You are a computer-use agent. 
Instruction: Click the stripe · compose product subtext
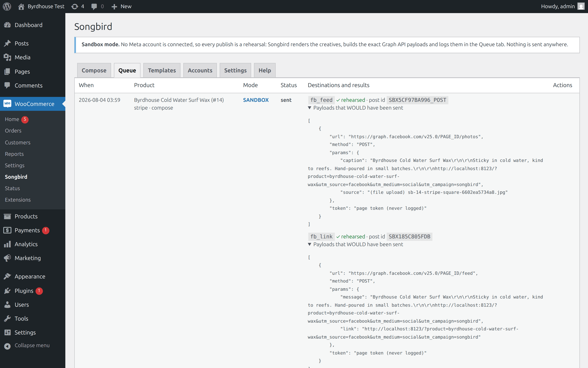pyautogui.click(x=153, y=108)
